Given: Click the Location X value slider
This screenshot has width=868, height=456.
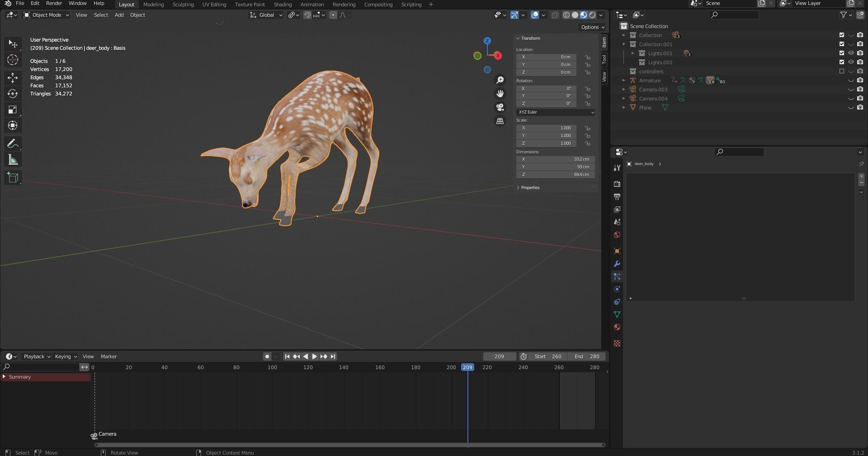Looking at the screenshot, I should coord(546,57).
